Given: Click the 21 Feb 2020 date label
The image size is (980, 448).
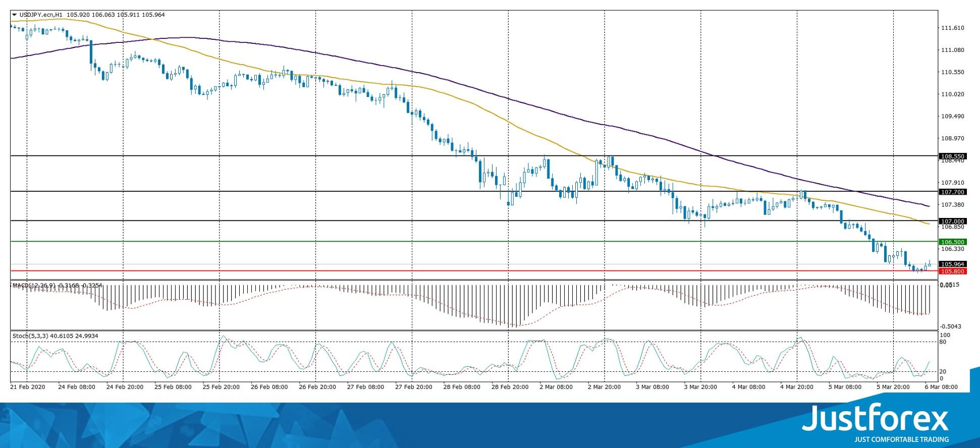Looking at the screenshot, I should [28, 387].
